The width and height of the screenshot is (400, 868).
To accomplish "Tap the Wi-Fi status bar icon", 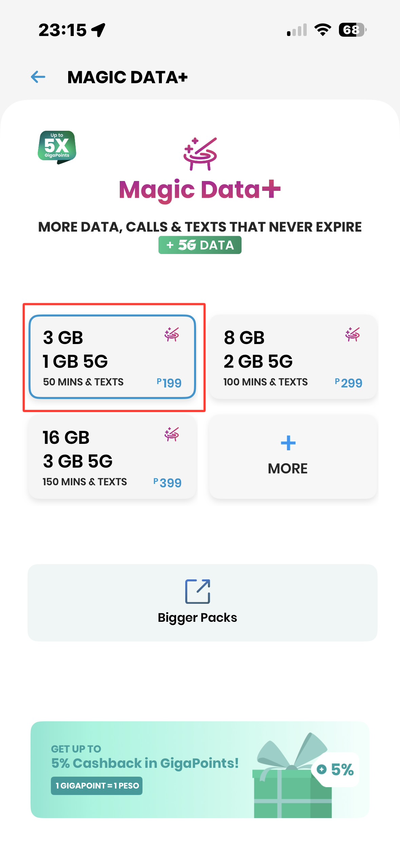I will coord(323,30).
